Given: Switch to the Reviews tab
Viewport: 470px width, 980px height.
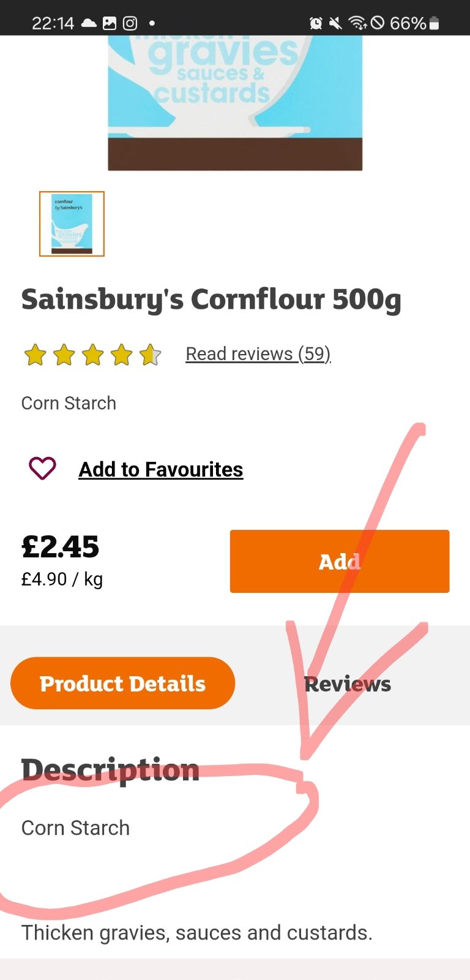Looking at the screenshot, I should tap(347, 684).
